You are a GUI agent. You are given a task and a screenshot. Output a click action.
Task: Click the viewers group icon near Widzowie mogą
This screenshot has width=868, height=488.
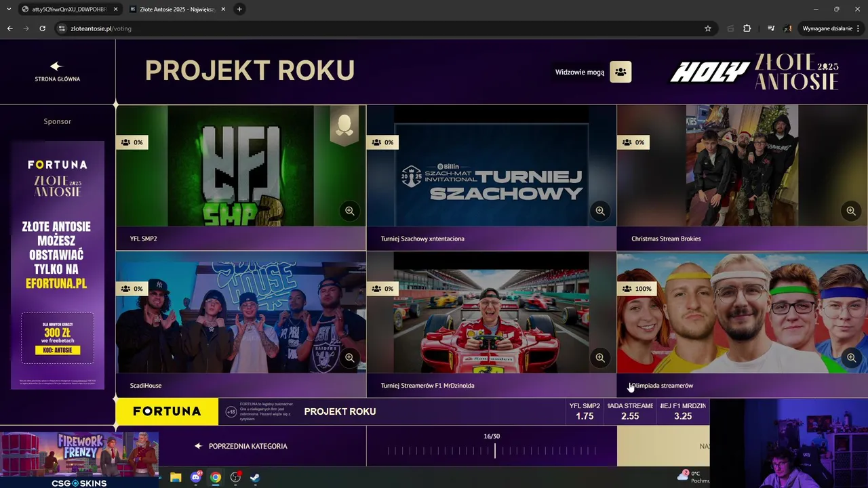620,72
